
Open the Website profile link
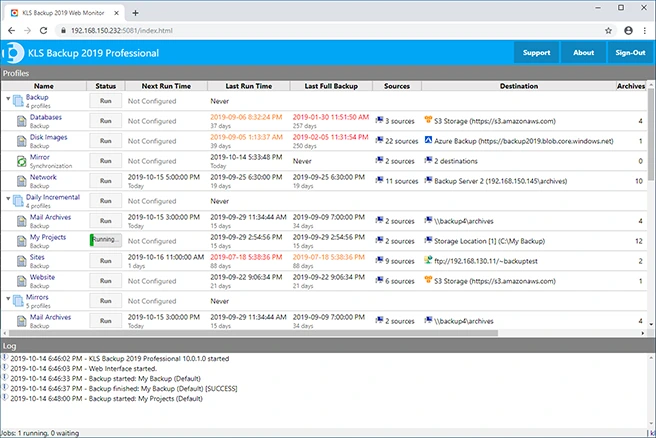click(42, 277)
